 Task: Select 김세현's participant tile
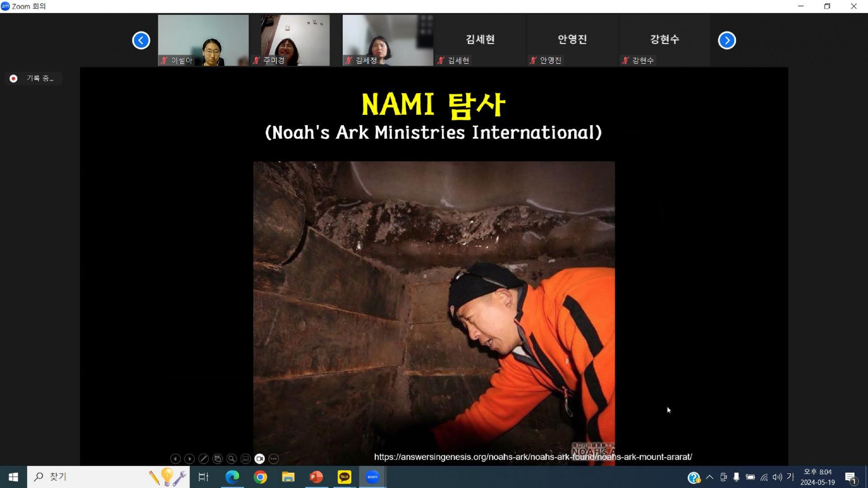pos(480,40)
